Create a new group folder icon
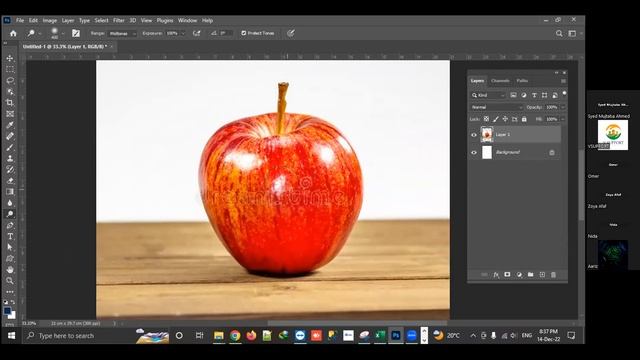Viewport: 640px width, 360px height. [x=530, y=275]
